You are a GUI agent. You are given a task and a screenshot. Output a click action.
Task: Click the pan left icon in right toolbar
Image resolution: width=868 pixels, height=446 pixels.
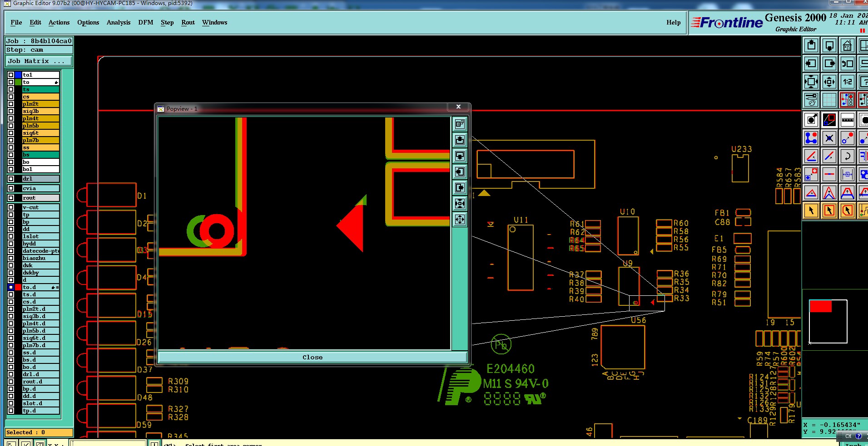811,64
